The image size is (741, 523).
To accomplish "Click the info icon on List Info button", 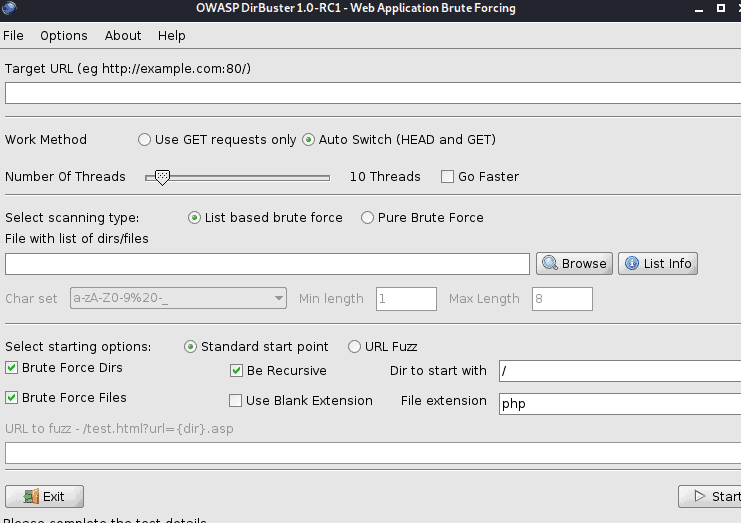I will point(632,263).
